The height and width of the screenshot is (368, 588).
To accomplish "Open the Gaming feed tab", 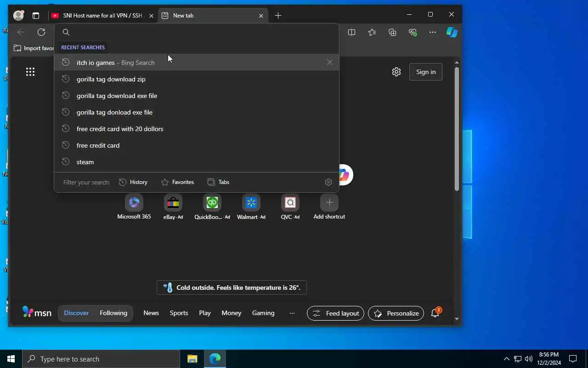I will [x=263, y=313].
